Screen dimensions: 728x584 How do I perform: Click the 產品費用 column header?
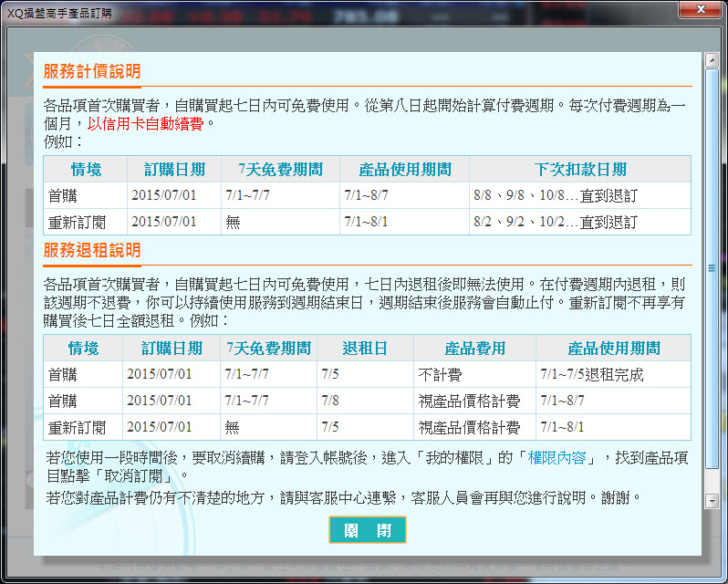(x=474, y=349)
